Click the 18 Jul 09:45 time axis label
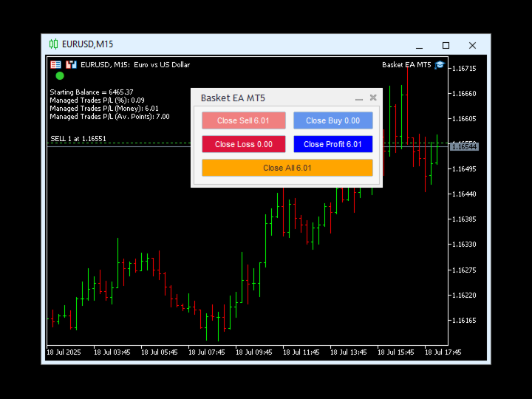This screenshot has width=532, height=399. (x=253, y=352)
